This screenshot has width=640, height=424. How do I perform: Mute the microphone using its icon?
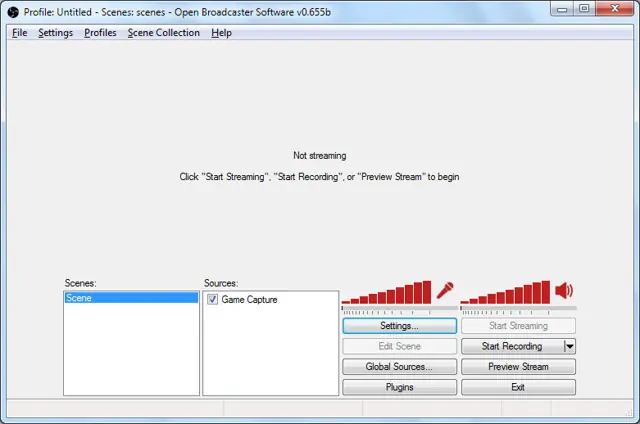point(445,291)
